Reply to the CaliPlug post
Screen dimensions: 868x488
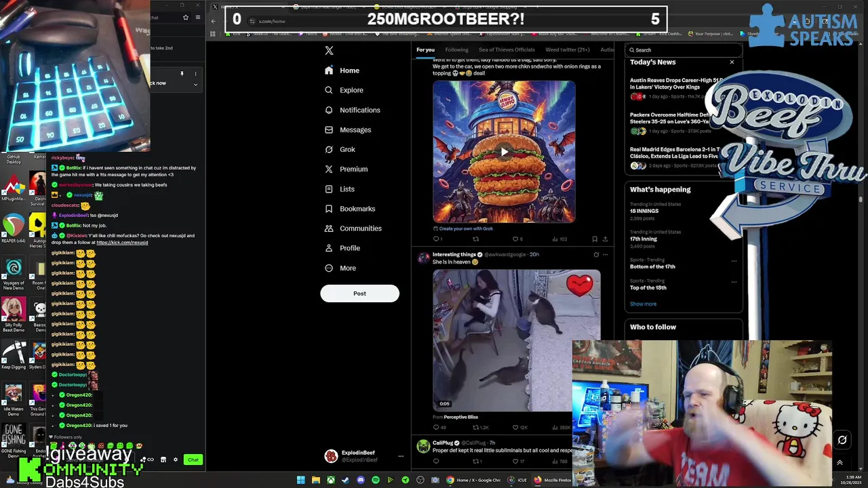click(436, 462)
